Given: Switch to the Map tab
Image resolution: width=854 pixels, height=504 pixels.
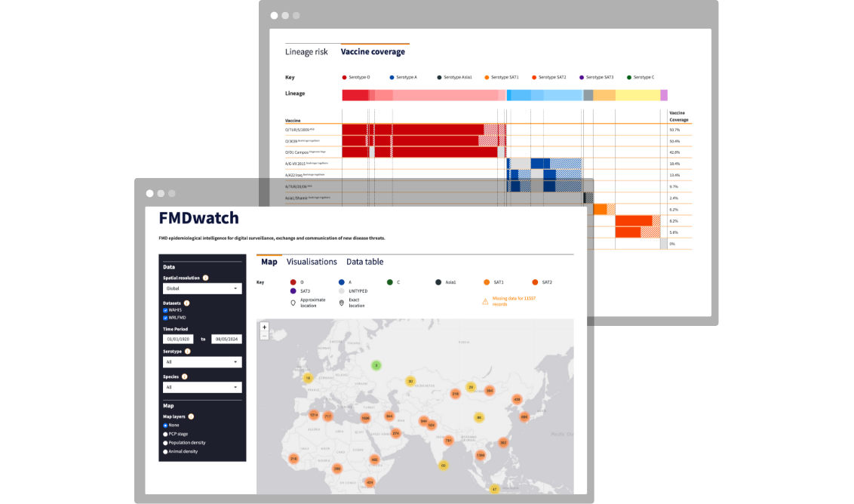Looking at the screenshot, I should pyautogui.click(x=269, y=262).
